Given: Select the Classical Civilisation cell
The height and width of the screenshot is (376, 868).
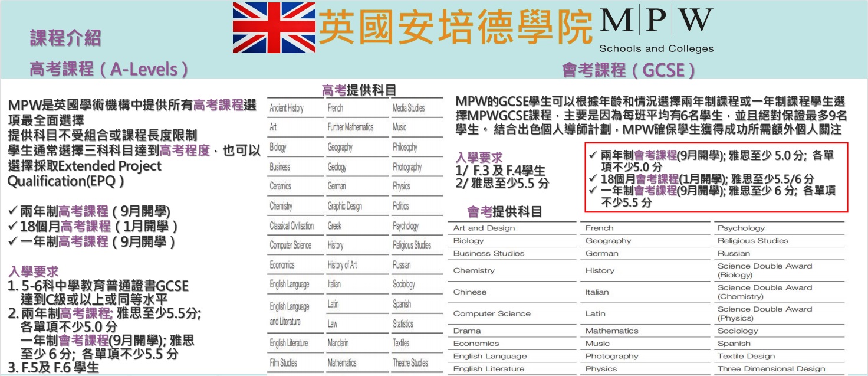Looking at the screenshot, I should (292, 225).
